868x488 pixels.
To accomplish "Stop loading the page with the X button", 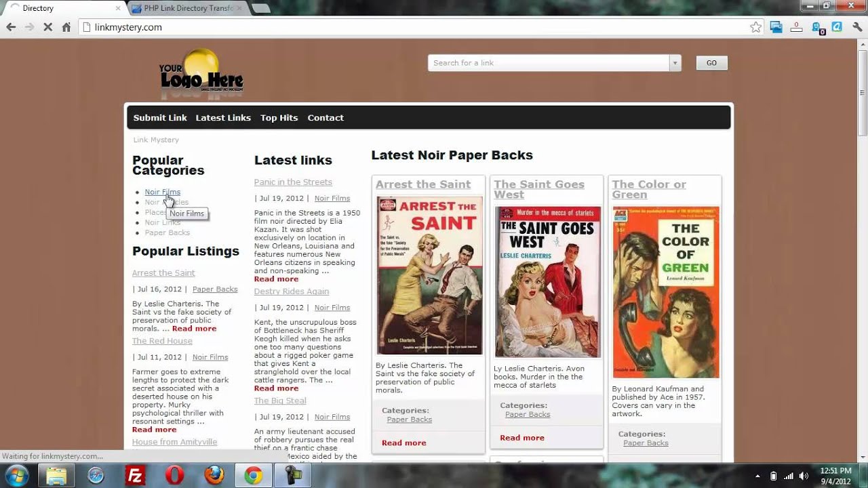I will (x=48, y=27).
